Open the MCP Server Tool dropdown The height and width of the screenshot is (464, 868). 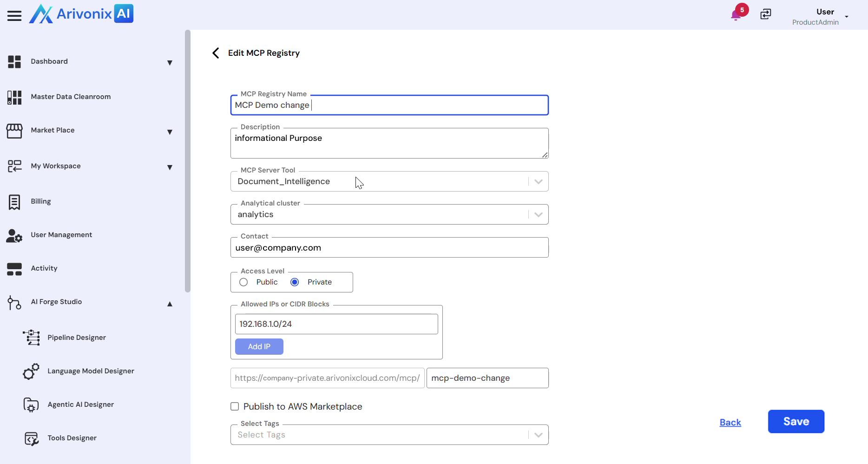pos(538,182)
